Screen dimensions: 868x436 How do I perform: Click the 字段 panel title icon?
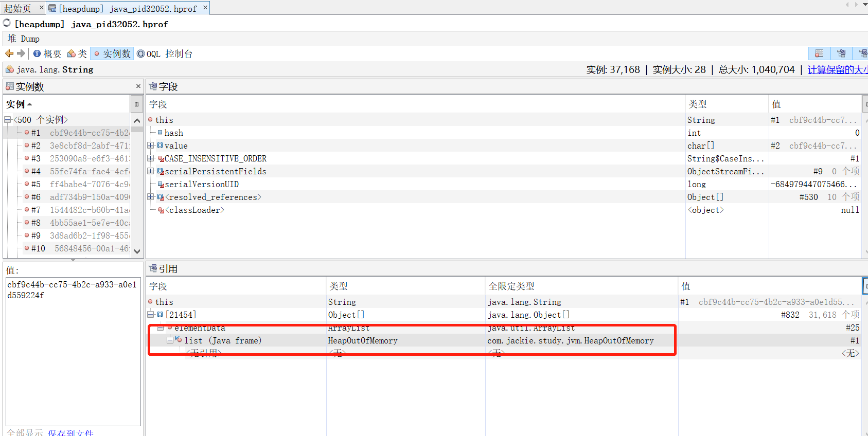153,86
